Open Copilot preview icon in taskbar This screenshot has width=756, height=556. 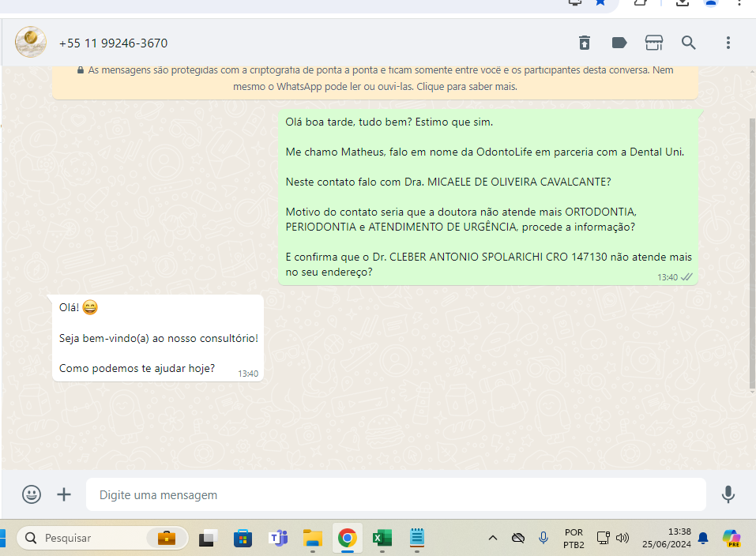[x=732, y=538]
